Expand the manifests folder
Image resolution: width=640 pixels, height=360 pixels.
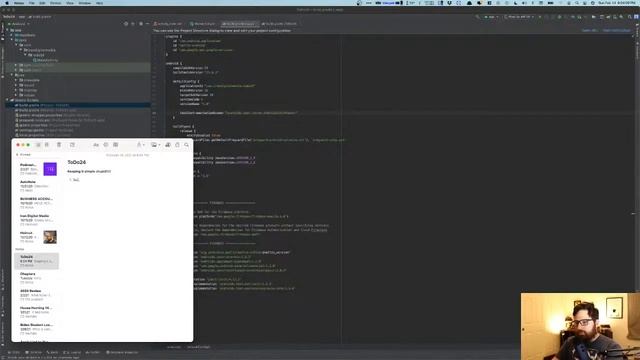click(11, 35)
